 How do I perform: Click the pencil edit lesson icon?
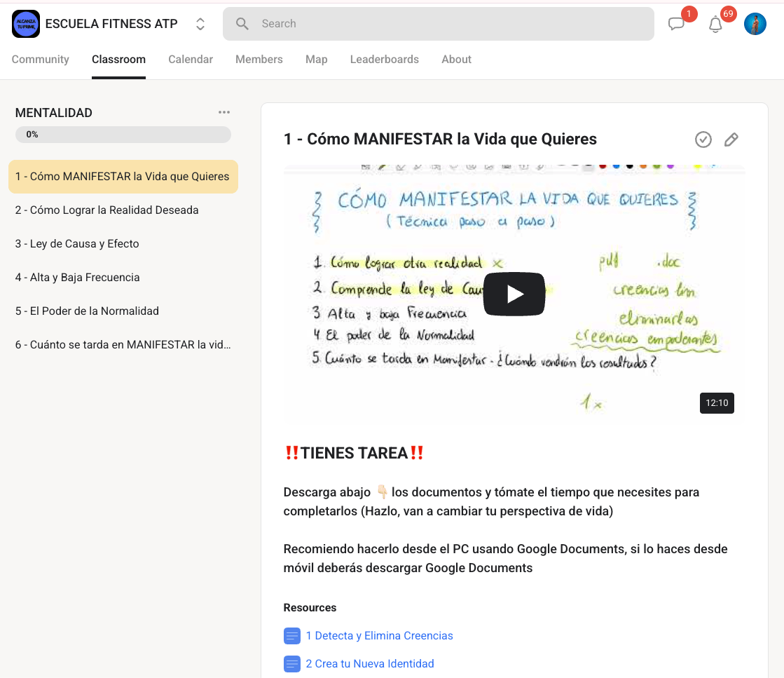click(731, 140)
